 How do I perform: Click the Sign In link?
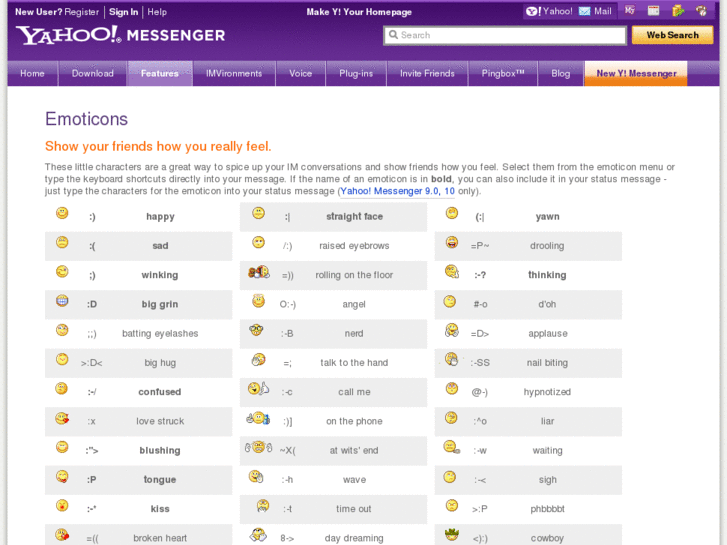pyautogui.click(x=123, y=12)
